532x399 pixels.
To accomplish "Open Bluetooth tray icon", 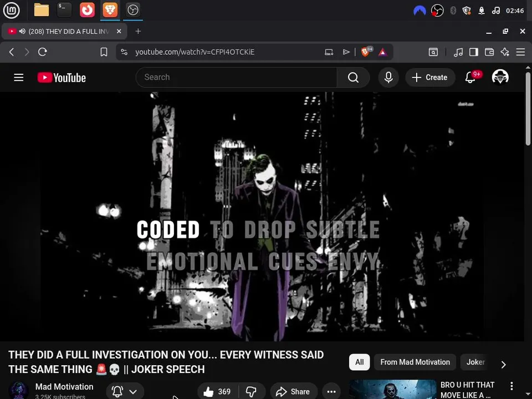I will pos(453,11).
